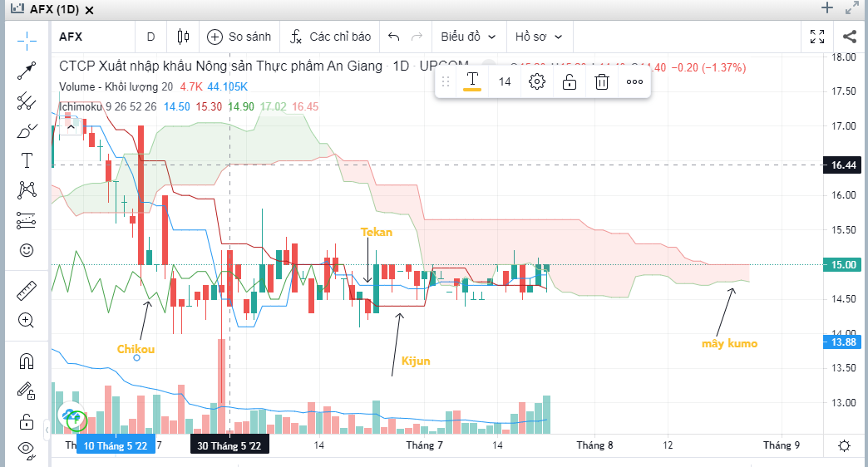868x467 pixels.
Task: Open Các chỉ báo indicators menu
Action: pyautogui.click(x=330, y=37)
